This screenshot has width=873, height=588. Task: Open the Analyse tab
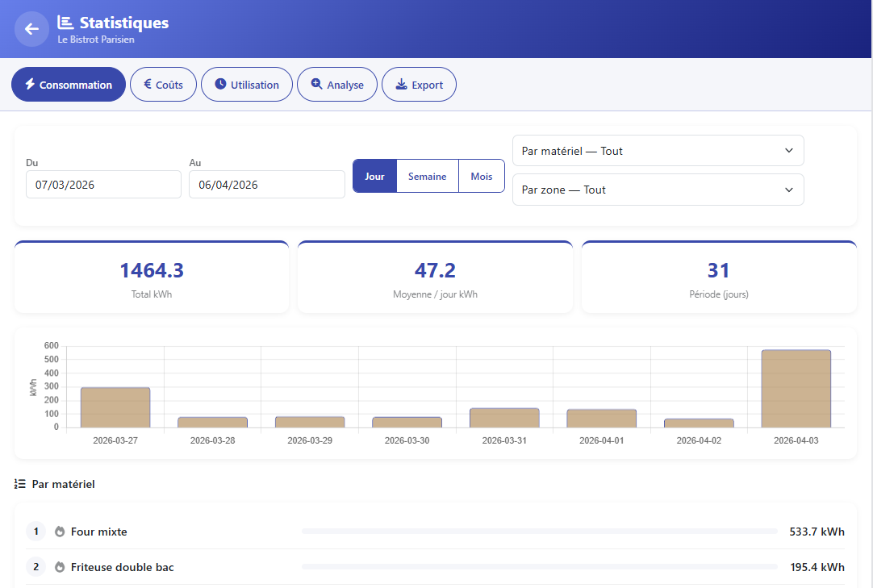(x=336, y=84)
